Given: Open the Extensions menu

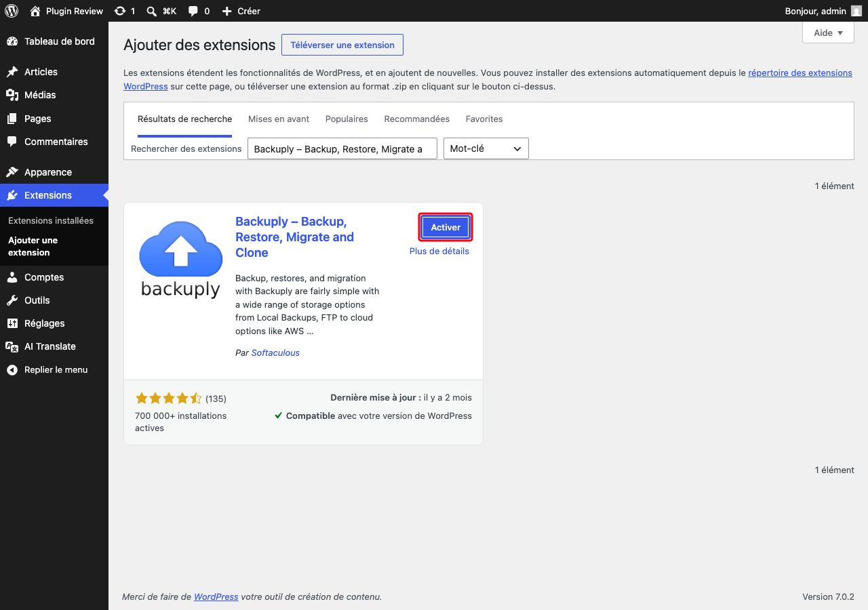Looking at the screenshot, I should pos(54,195).
